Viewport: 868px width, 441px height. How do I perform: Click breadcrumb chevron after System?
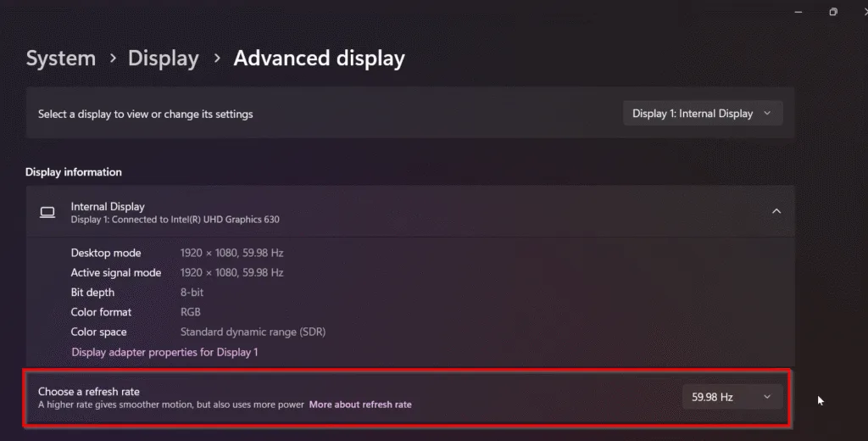click(x=113, y=59)
